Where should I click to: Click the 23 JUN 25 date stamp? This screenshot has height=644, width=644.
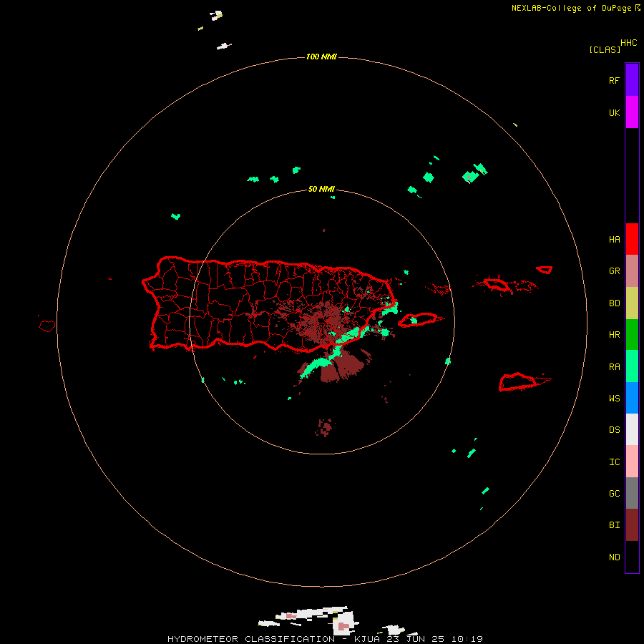tap(417, 639)
